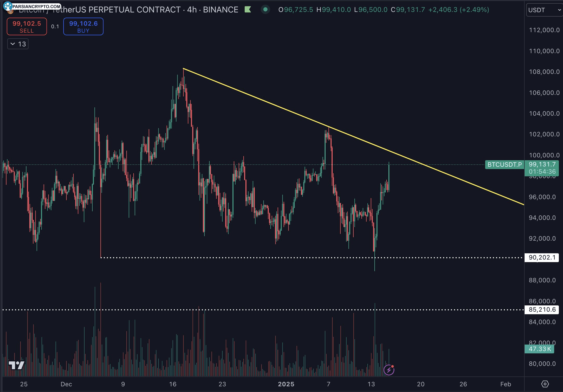
Task: Click the close value C99,131.7 in header
Action: 408,10
